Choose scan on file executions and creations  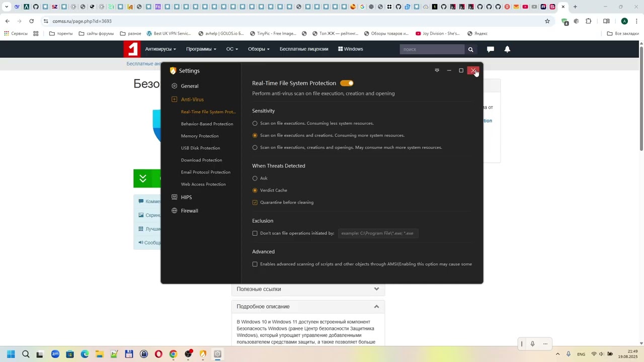point(255,135)
